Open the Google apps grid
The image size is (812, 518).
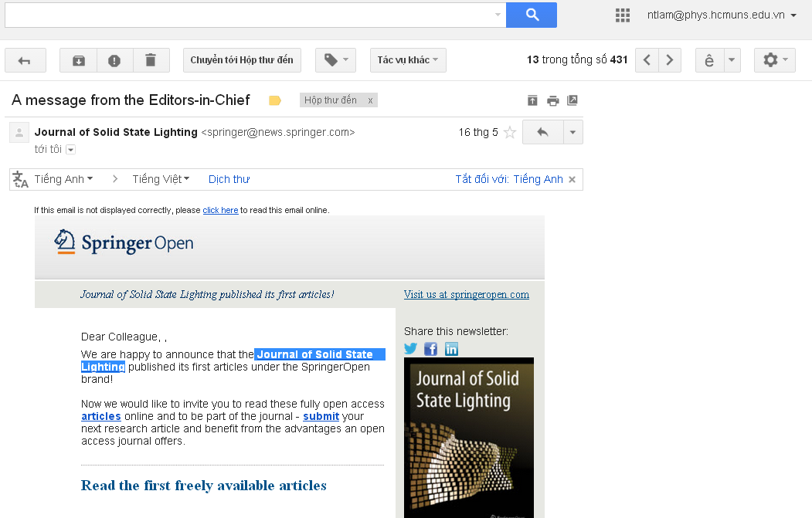(623, 15)
